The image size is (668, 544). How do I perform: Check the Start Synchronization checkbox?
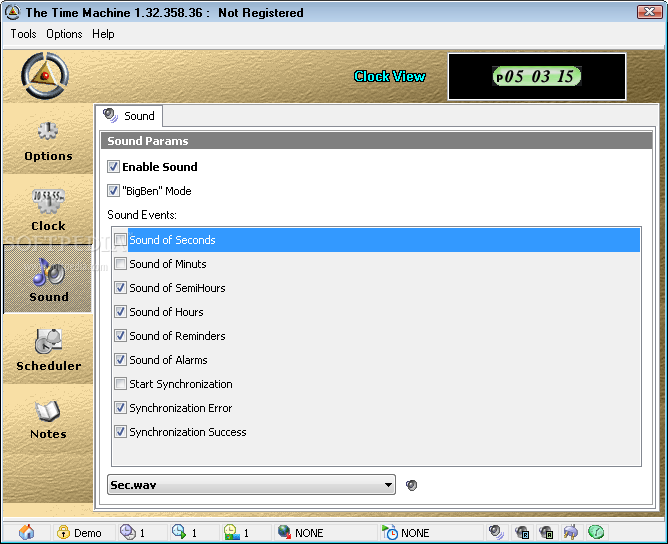tap(121, 384)
